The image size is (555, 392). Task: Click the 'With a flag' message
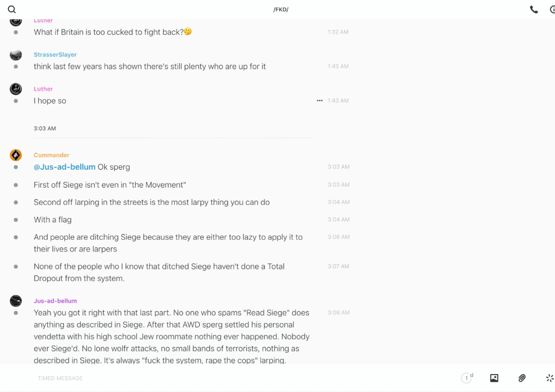53,220
